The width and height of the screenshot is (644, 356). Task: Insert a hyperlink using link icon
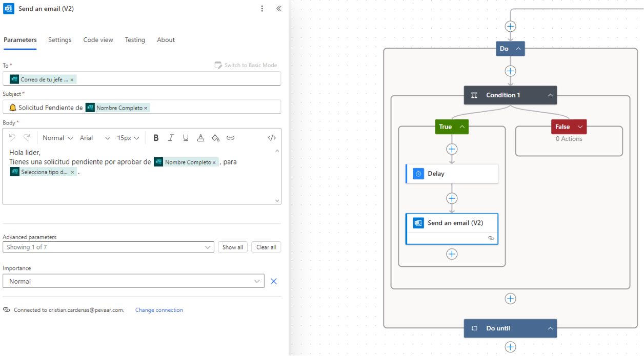[x=231, y=138]
